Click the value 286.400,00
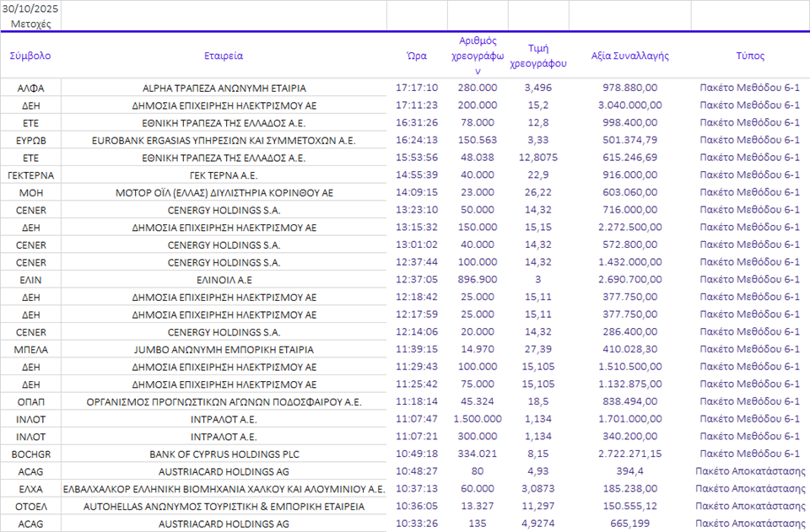The width and height of the screenshot is (810, 532). click(x=629, y=332)
